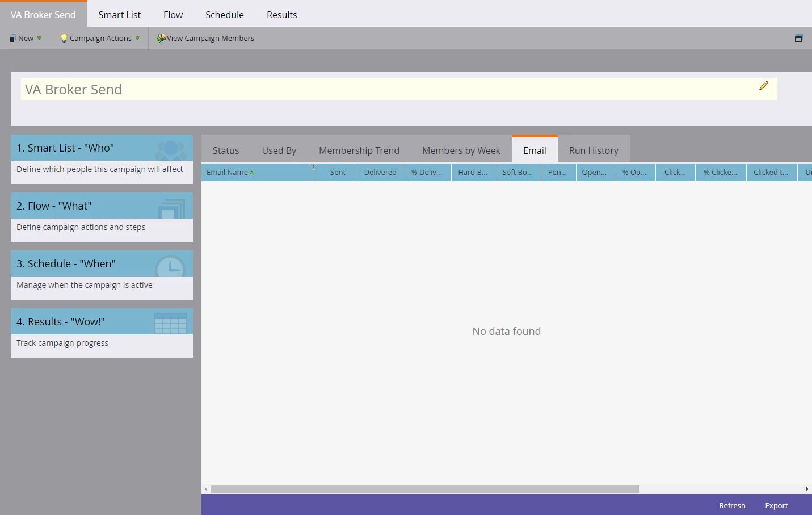812x515 pixels.
Task: Click the Clicked t... column header
Action: (772, 172)
